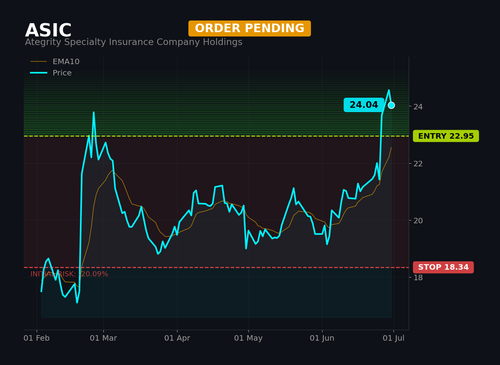Click the Ategrity Specialty Insurance Company Holdings subtitle
This screenshot has width=500, height=365.
133,42
